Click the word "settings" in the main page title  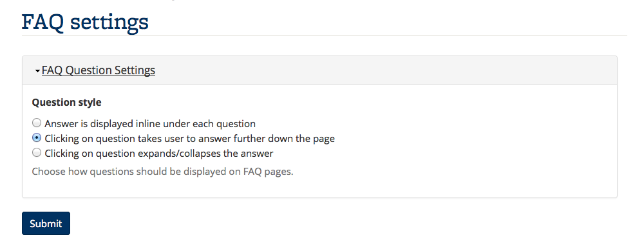click(109, 23)
